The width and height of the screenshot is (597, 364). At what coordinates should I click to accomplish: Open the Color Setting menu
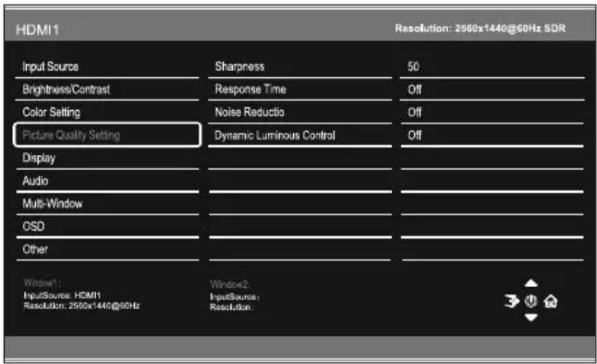pyautogui.click(x=107, y=113)
